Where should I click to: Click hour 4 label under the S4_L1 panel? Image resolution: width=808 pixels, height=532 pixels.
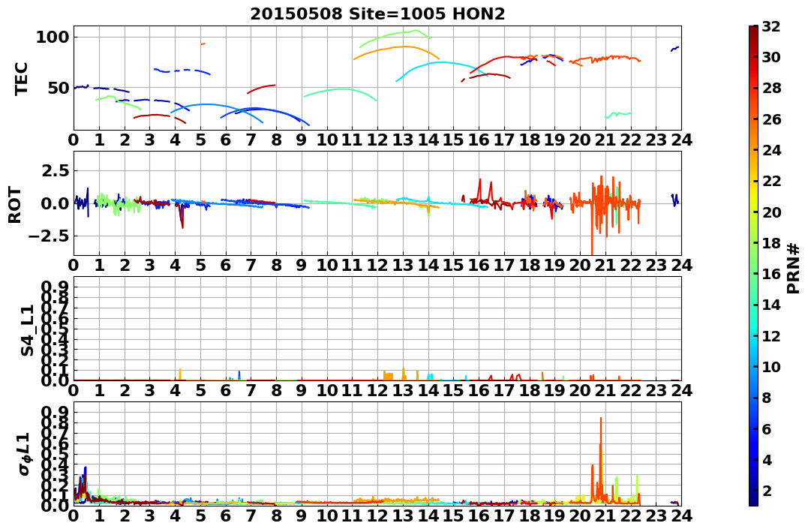click(x=176, y=390)
